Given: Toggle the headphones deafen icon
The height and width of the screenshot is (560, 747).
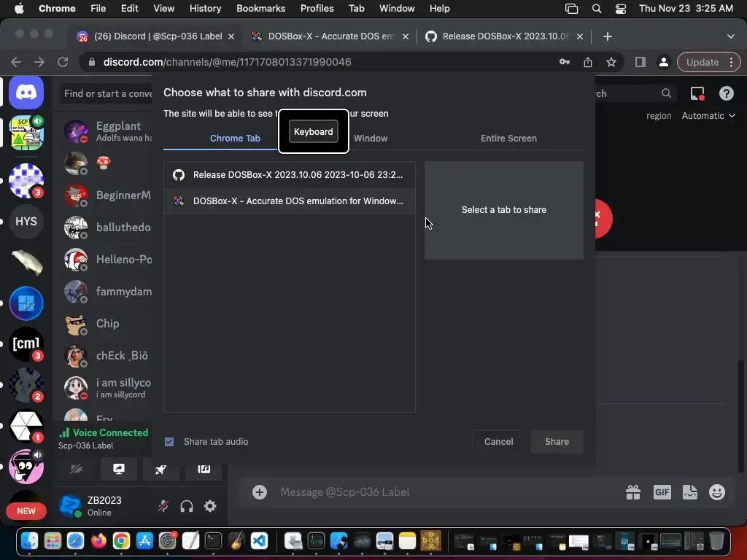Looking at the screenshot, I should 187,506.
